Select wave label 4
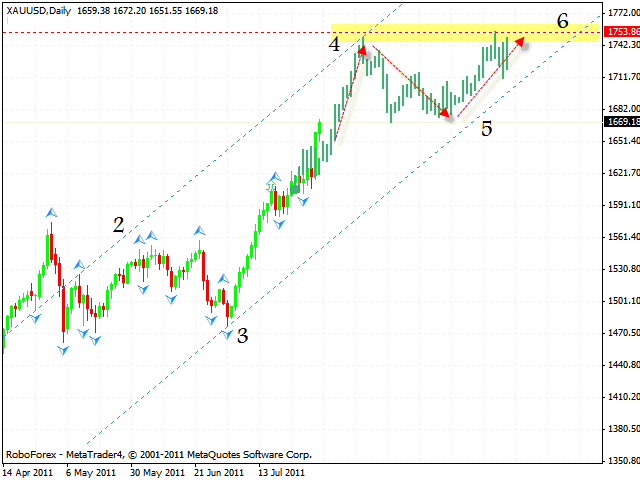This screenshot has width=640, height=480. [335, 44]
